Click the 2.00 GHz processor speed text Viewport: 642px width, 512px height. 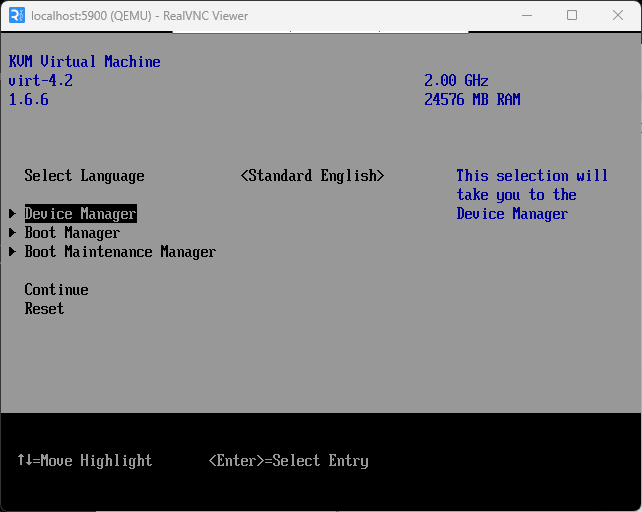(x=456, y=80)
